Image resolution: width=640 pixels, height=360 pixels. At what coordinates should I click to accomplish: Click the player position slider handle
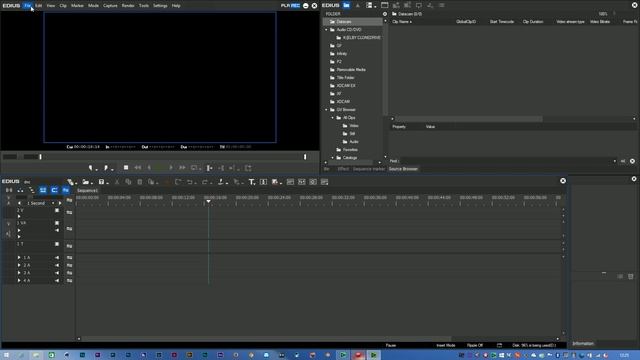coord(40,157)
